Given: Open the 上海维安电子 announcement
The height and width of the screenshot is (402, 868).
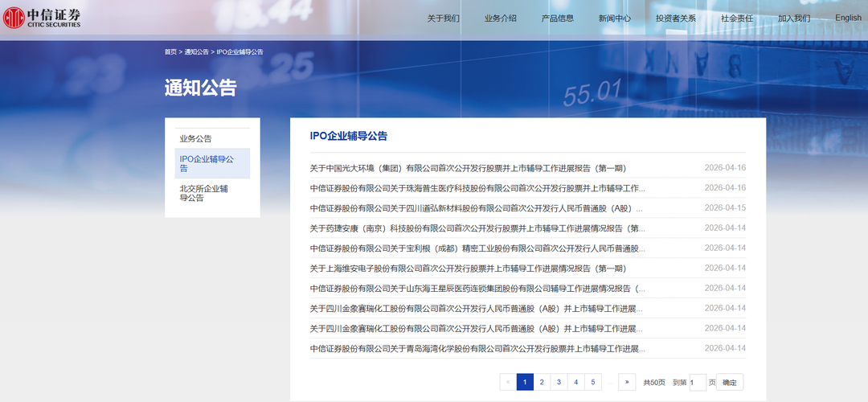Looking at the screenshot, I should pyautogui.click(x=468, y=268).
